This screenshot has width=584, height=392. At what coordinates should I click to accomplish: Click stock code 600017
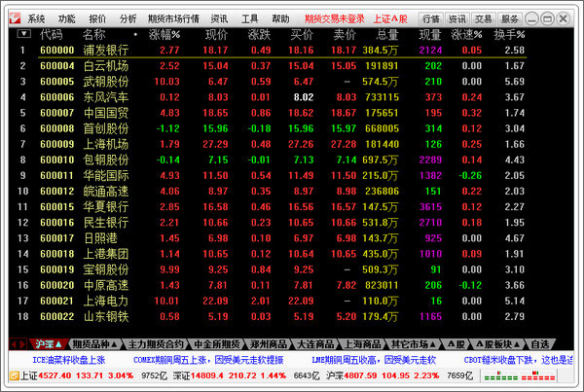(x=57, y=238)
